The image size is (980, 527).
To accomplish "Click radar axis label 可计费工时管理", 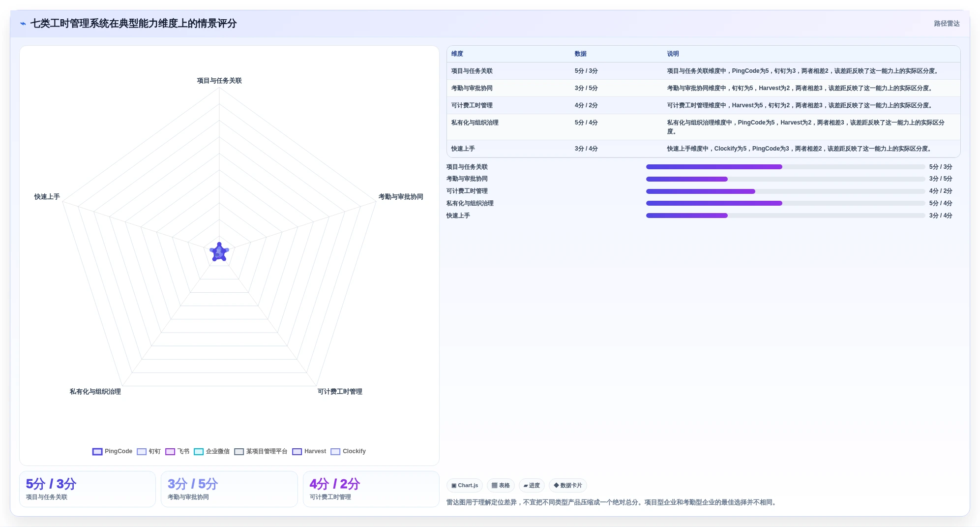I will 340,392.
